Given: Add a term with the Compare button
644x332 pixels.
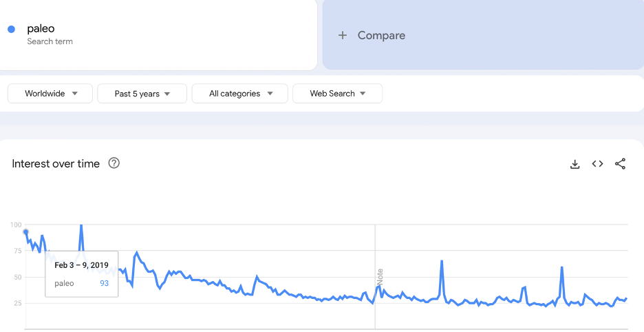Looking at the screenshot, I should tap(483, 35).
